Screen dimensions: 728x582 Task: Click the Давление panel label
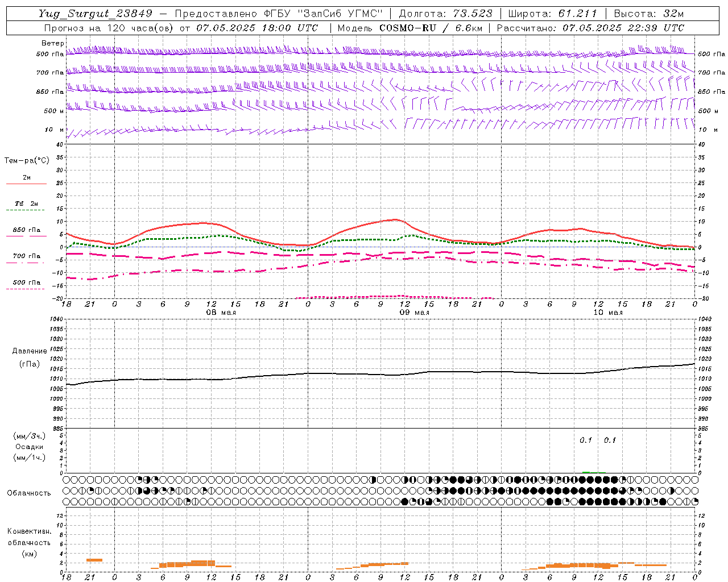click(30, 351)
